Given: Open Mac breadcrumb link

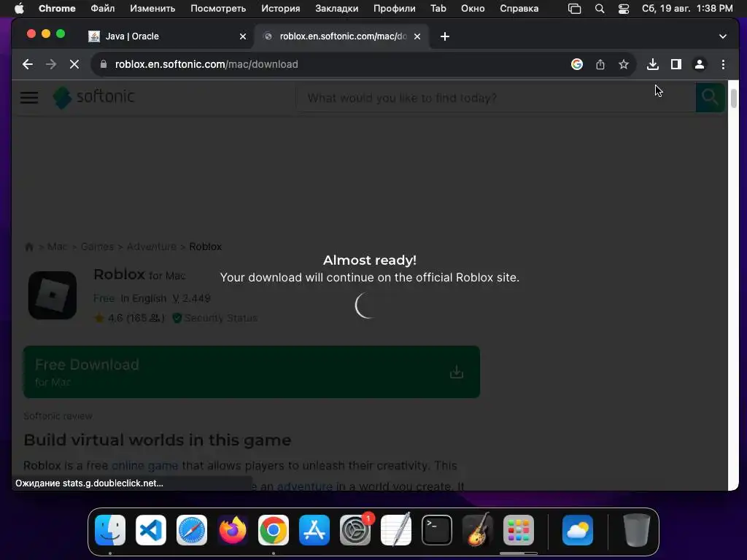Looking at the screenshot, I should (57, 246).
